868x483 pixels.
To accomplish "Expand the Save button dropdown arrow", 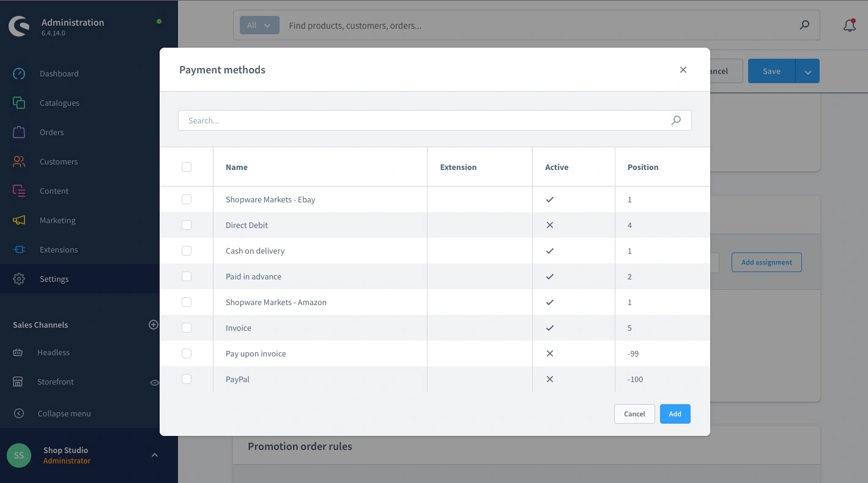I will 807,72.
